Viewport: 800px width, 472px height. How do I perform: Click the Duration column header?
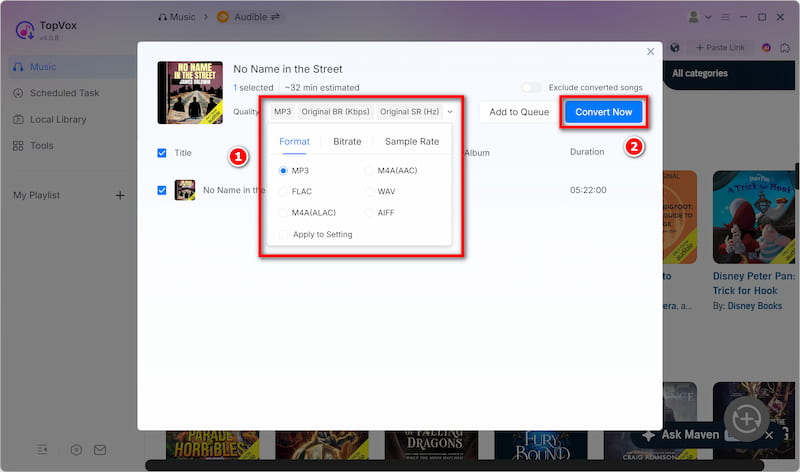587,152
